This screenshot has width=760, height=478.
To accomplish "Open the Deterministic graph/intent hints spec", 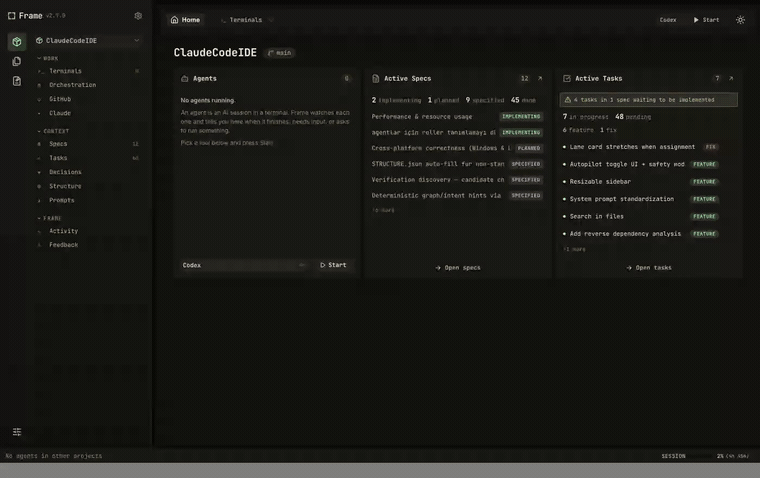I will [457, 195].
